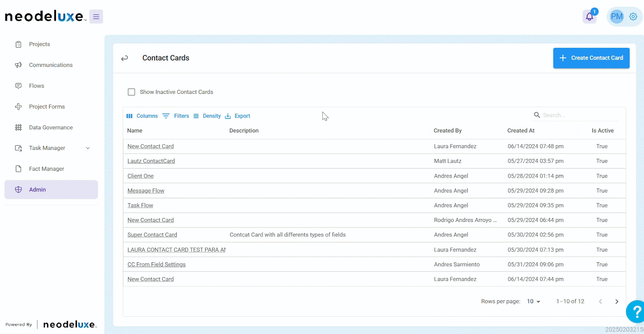
Task: Go back using the return arrow icon
Action: click(x=125, y=58)
